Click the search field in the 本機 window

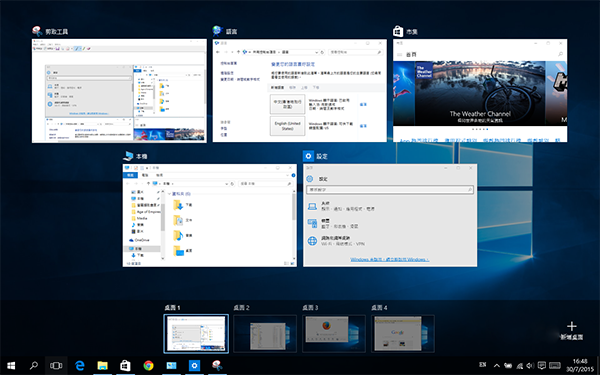[x=265, y=184]
